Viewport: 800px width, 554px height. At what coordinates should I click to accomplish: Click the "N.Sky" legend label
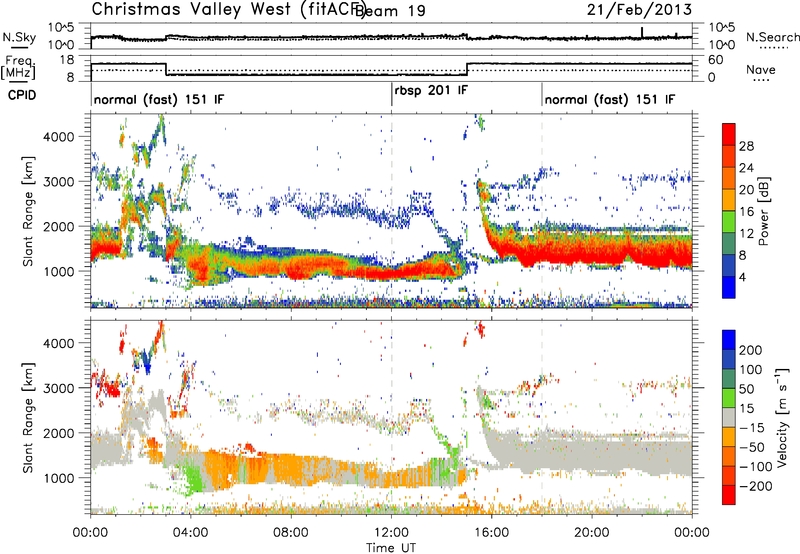19,37
